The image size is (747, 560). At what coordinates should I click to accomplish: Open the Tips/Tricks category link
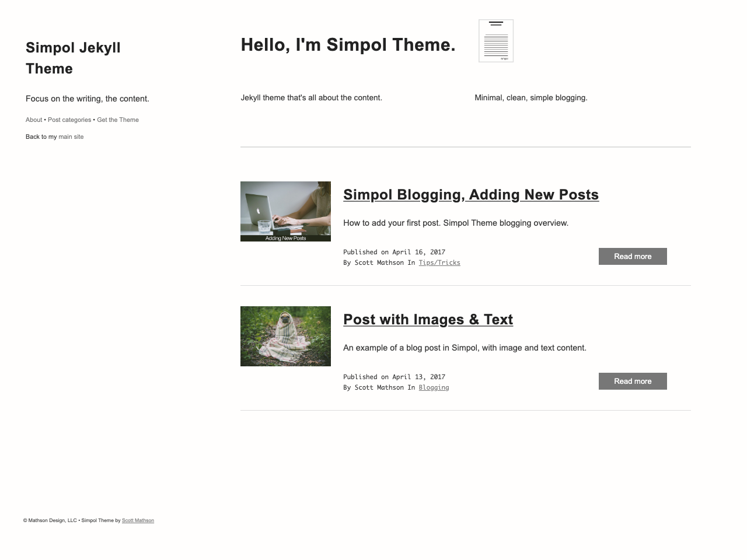point(439,262)
